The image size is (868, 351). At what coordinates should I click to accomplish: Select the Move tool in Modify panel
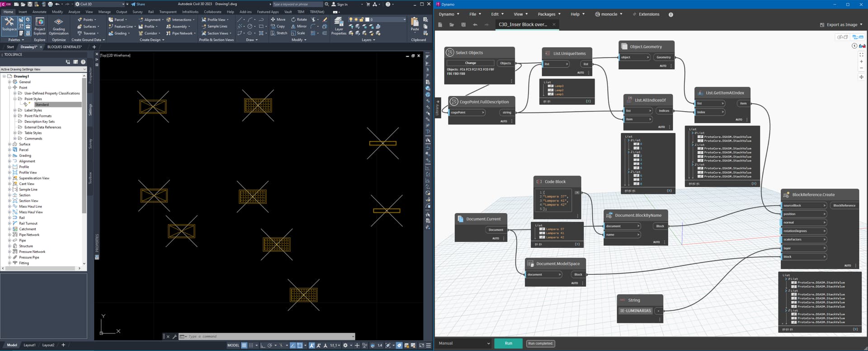pyautogui.click(x=278, y=19)
